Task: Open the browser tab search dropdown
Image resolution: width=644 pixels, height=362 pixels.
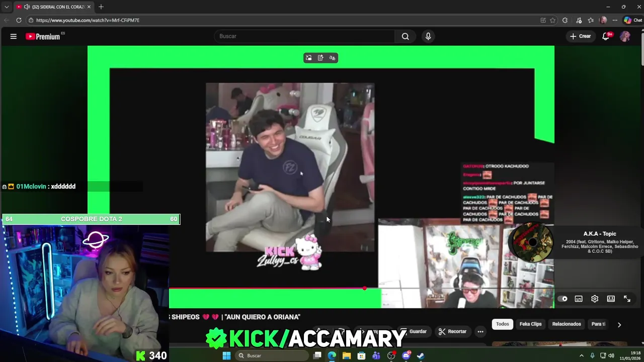Action: click(7, 7)
